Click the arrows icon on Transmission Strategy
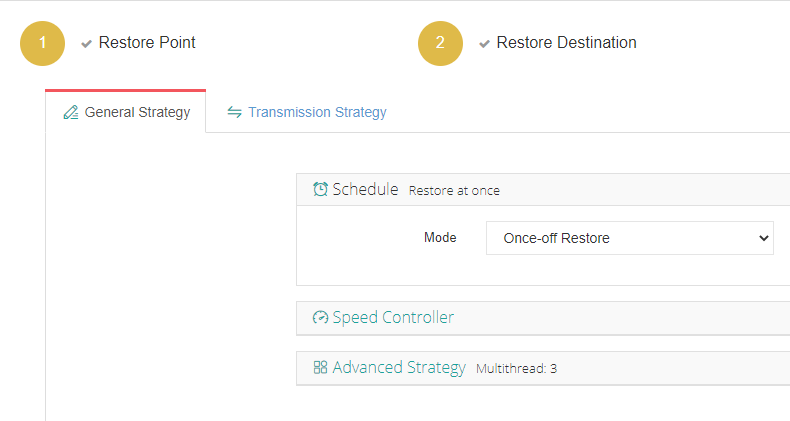Screen dimensions: 790x421 tap(234, 112)
